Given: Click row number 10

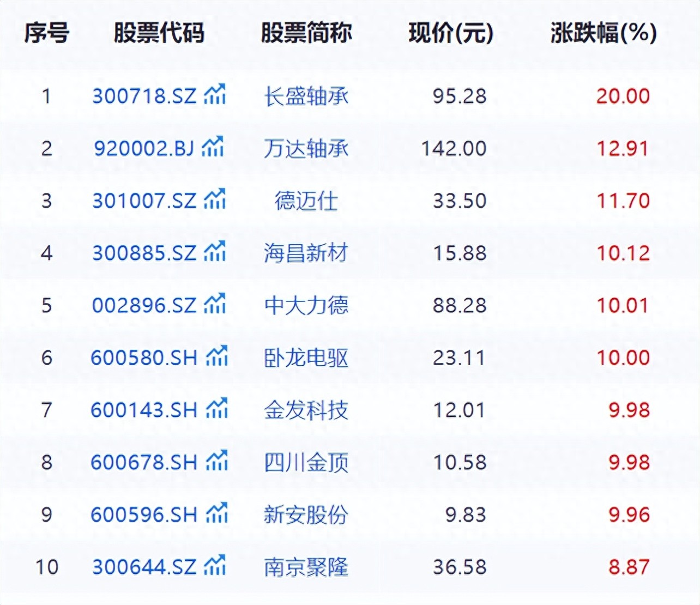Looking at the screenshot, I should (x=47, y=567).
